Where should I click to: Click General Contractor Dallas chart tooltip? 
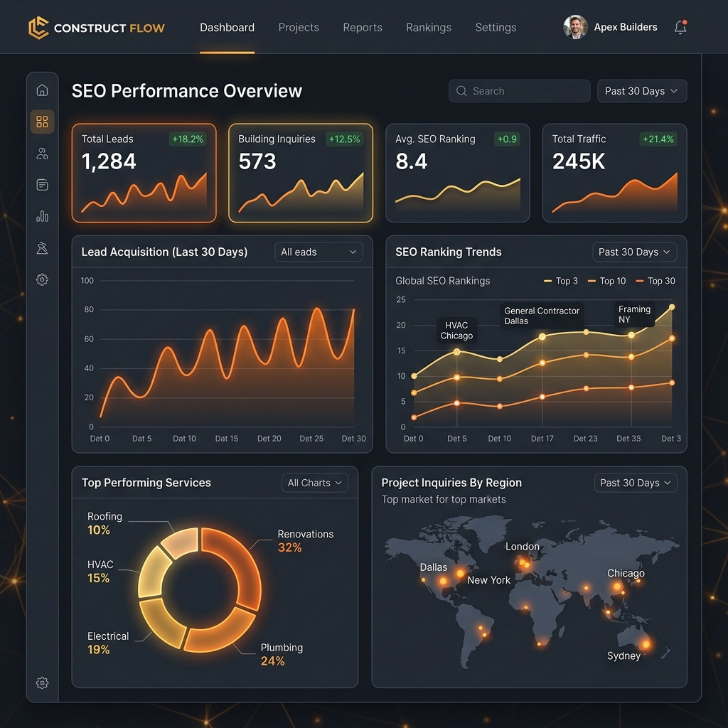[x=541, y=316]
